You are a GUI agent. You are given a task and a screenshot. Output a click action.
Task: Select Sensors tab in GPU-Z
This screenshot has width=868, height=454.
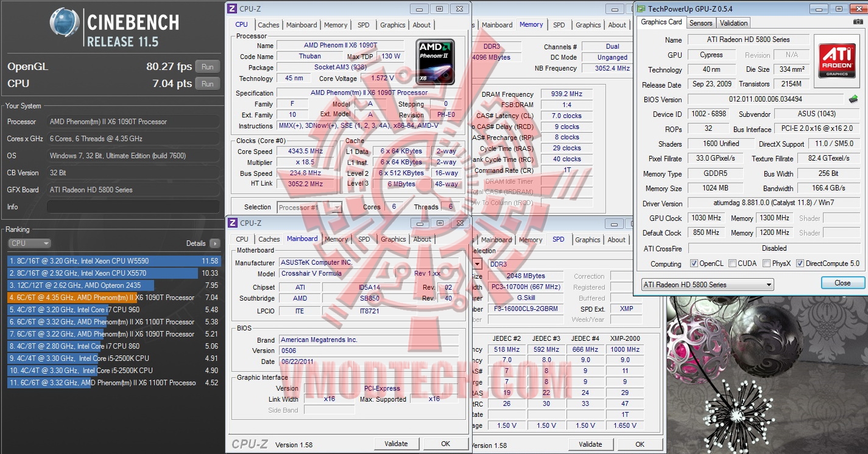pyautogui.click(x=701, y=23)
